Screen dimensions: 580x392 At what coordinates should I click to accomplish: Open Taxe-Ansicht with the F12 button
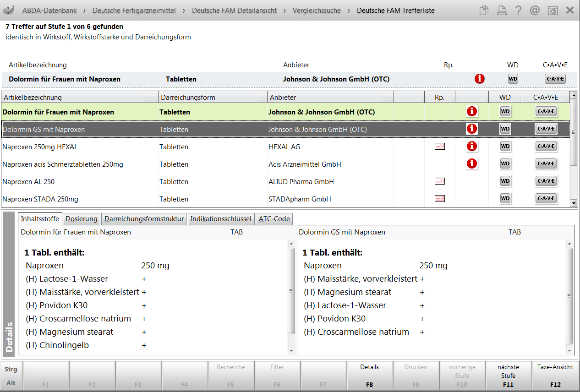coord(555,376)
